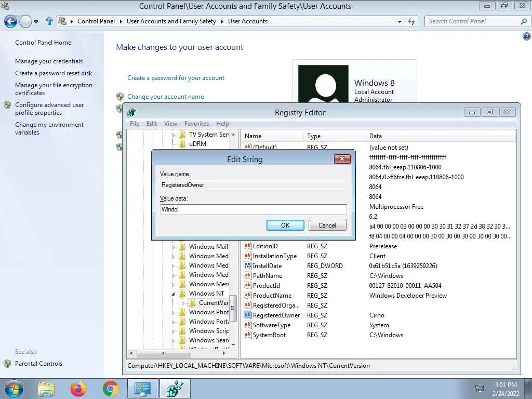Select the ProductName value row

(378, 296)
